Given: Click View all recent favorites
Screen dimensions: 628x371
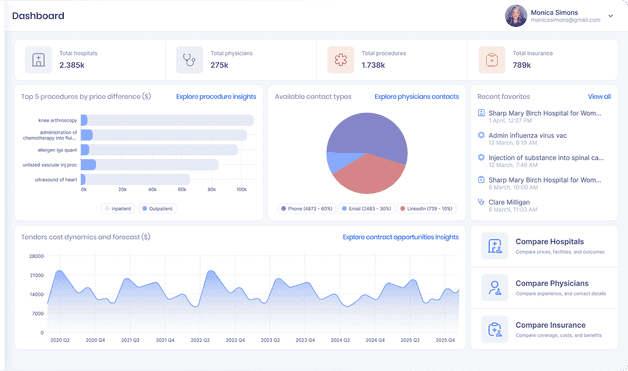Looking at the screenshot, I should [600, 97].
